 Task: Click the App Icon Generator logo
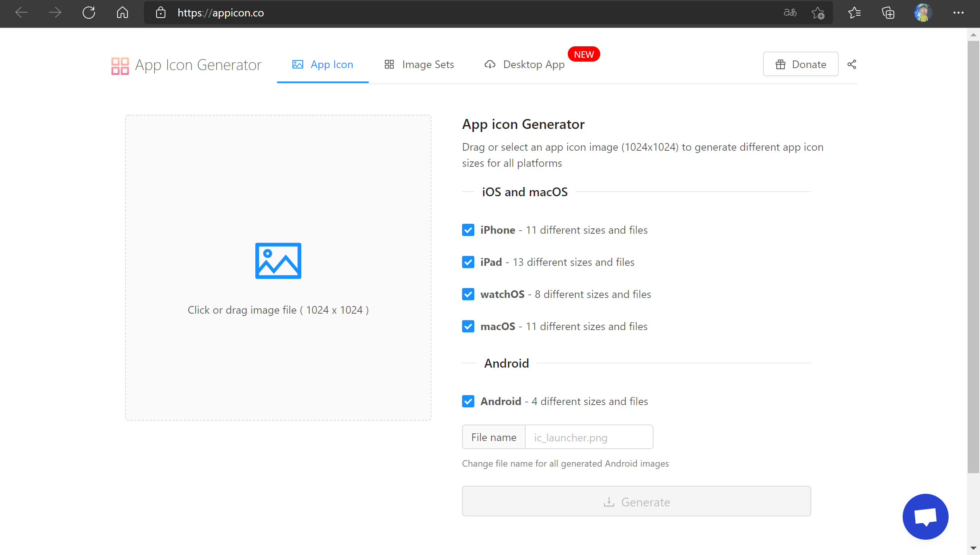tap(120, 66)
